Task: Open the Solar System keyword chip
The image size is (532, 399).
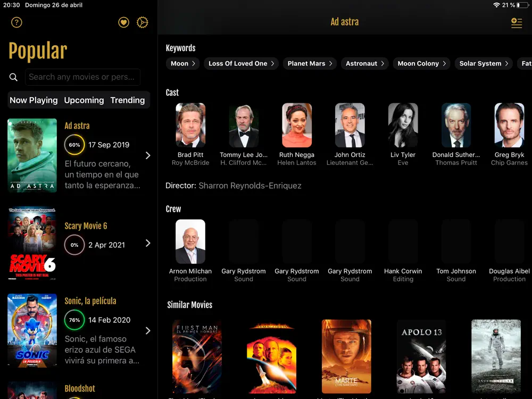Action: click(x=484, y=63)
